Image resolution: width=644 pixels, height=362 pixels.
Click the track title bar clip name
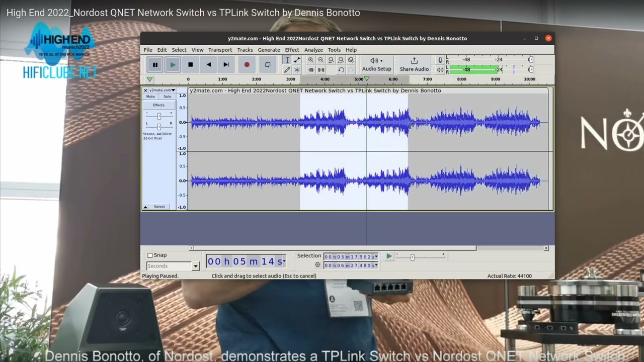pyautogui.click(x=315, y=90)
